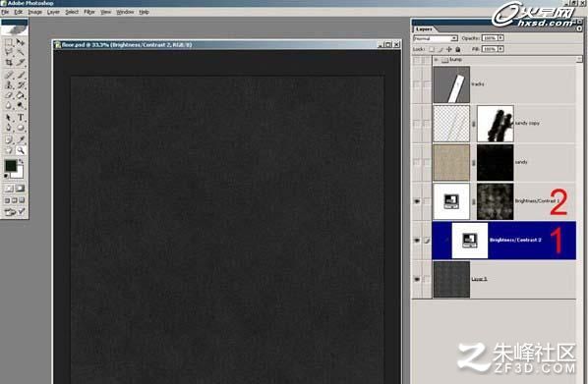Expand the bump layer group
Viewport: 588px width, 384px height.
click(437, 60)
